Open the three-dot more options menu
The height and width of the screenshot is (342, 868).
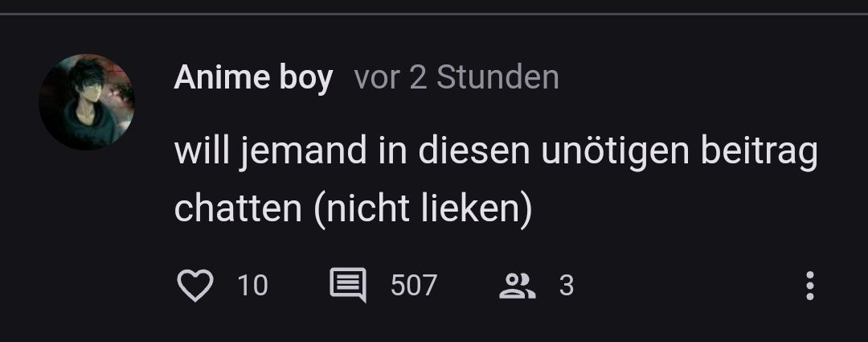810,286
